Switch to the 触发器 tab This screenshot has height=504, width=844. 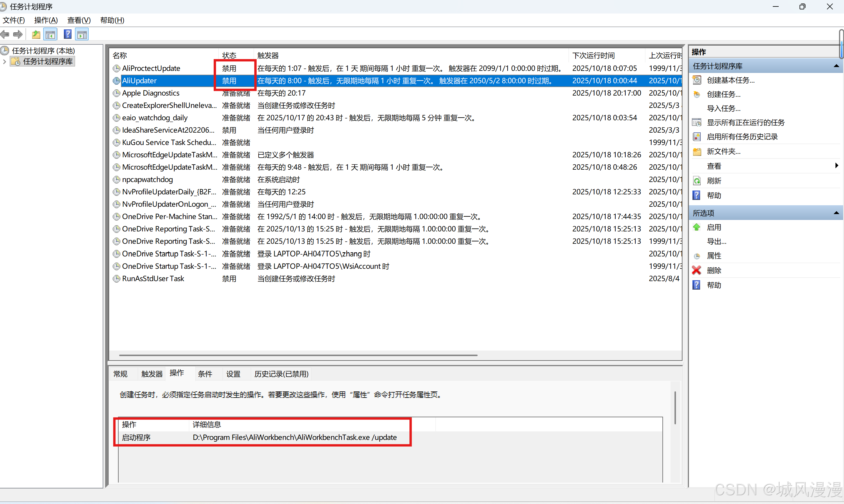pyautogui.click(x=152, y=374)
